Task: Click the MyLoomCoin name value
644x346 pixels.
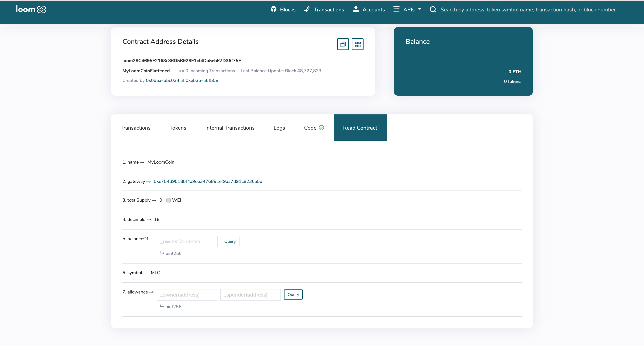Action: pos(161,162)
